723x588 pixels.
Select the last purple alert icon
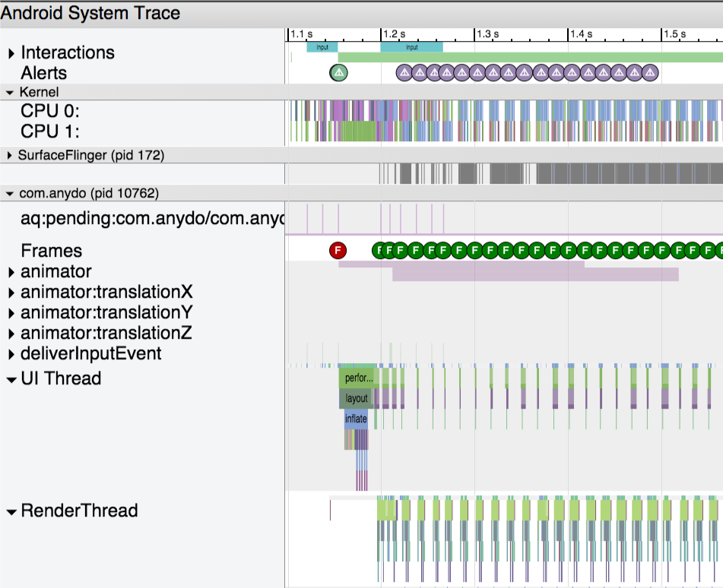(649, 73)
